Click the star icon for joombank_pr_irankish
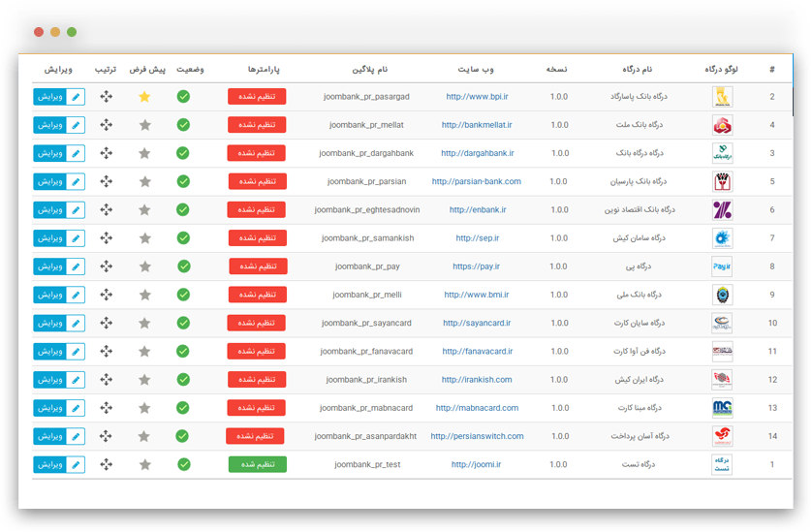This screenshot has height=532, width=812. (x=144, y=380)
